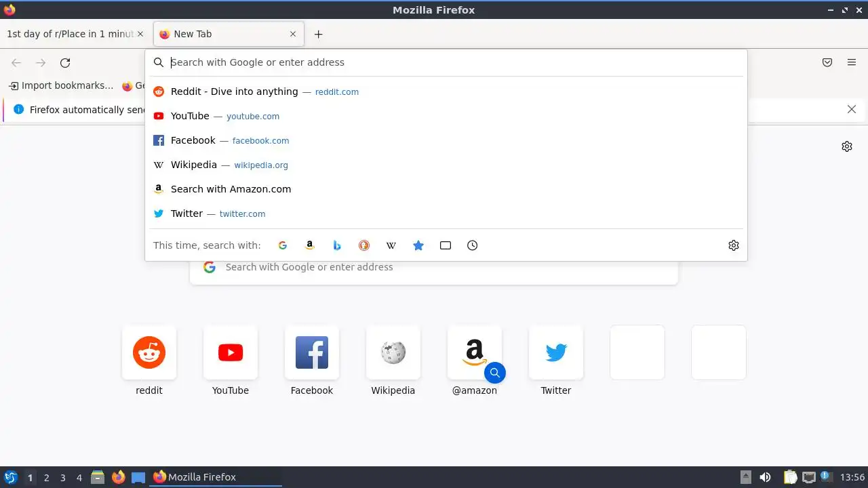The height and width of the screenshot is (488, 868).
Task: Reload the current page
Action: 65,62
